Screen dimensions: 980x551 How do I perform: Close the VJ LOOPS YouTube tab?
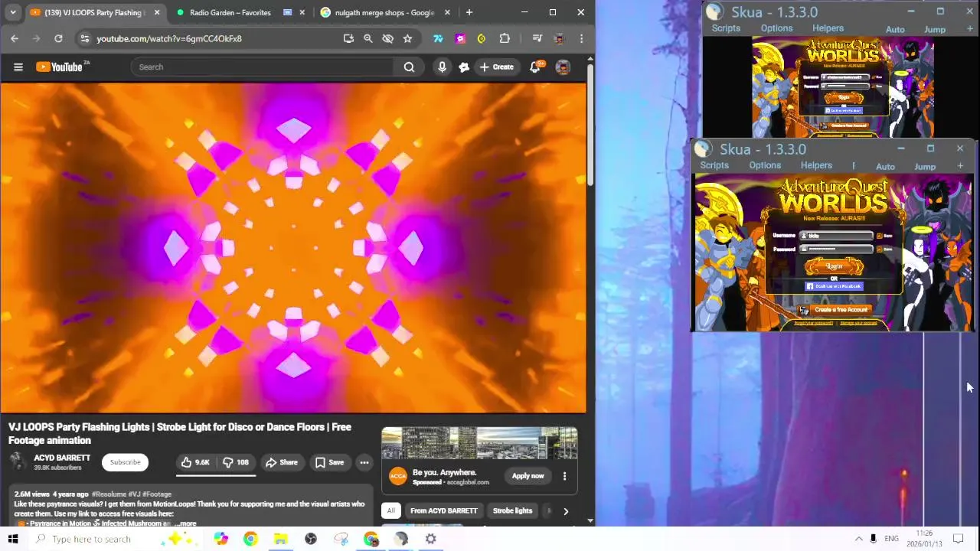(157, 12)
